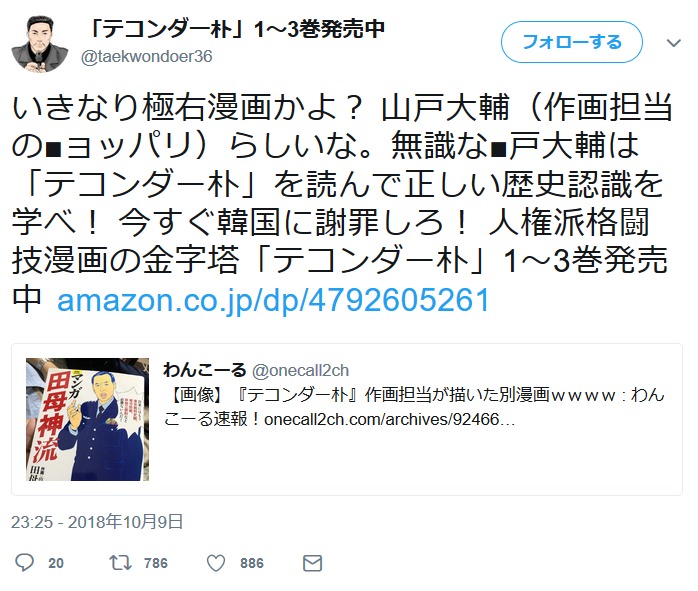This screenshot has height=591, width=698.
Task: Click the 23:25 - 2018年10月9日 timestamp
Action: [97, 522]
